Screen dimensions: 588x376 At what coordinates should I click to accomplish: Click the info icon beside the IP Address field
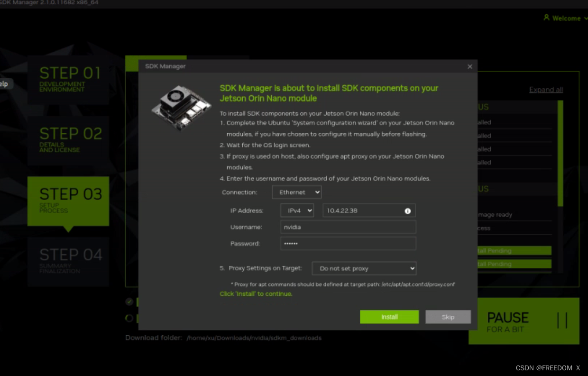(408, 211)
